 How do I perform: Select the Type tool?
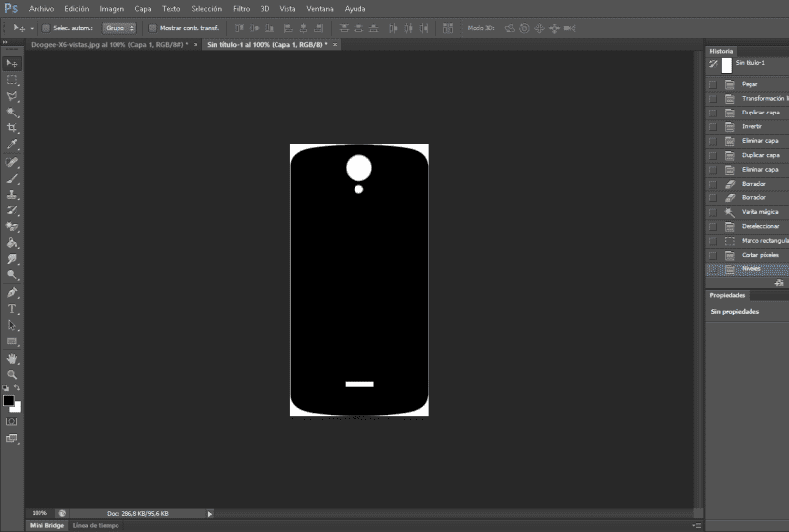(x=12, y=309)
